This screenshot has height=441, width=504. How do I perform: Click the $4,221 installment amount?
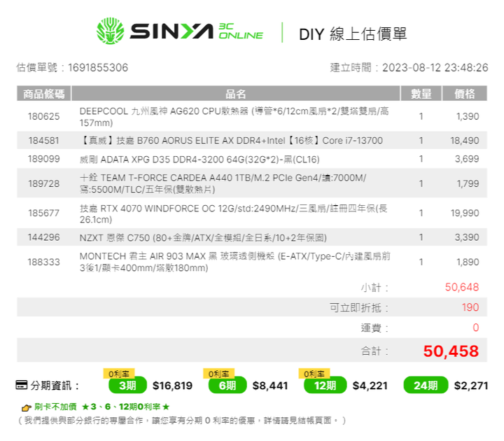pyautogui.click(x=370, y=386)
